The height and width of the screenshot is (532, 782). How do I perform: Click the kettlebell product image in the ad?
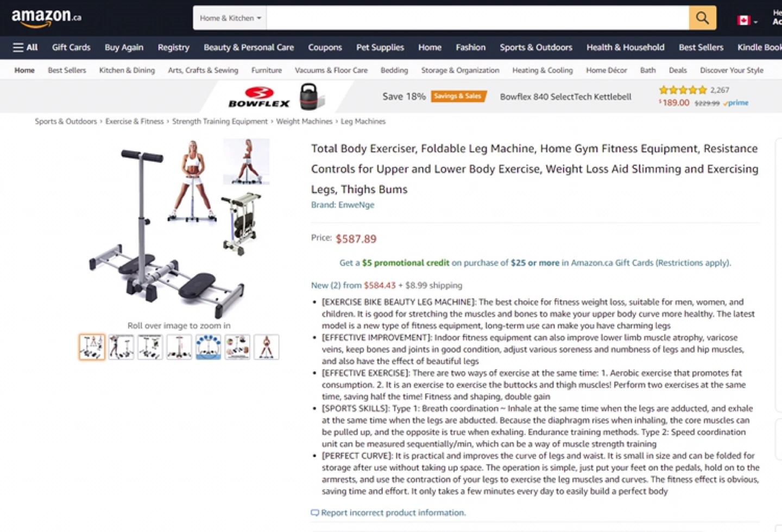click(x=311, y=97)
